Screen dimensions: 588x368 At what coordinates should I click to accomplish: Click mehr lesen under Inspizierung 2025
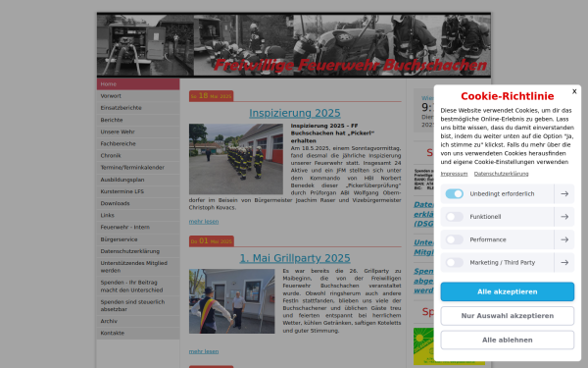tap(204, 222)
